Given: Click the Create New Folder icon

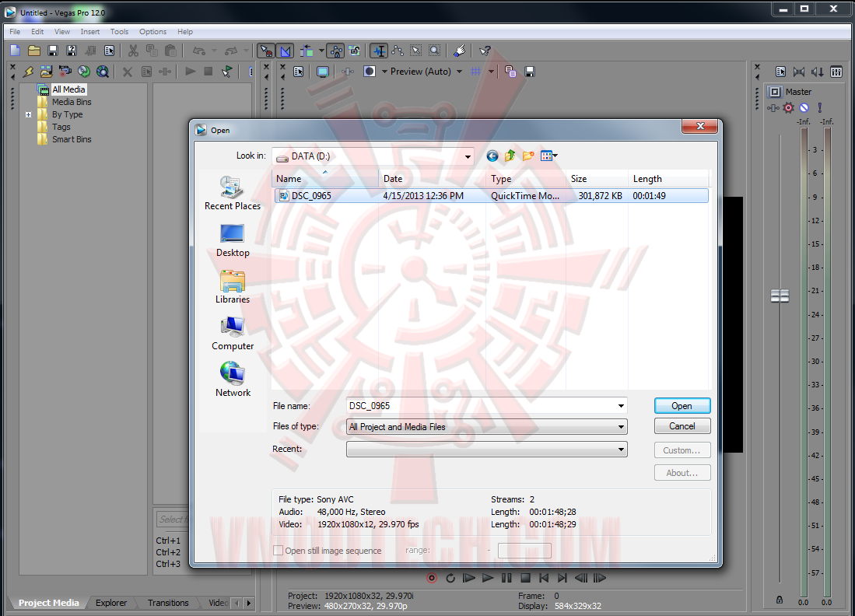Looking at the screenshot, I should tap(527, 156).
